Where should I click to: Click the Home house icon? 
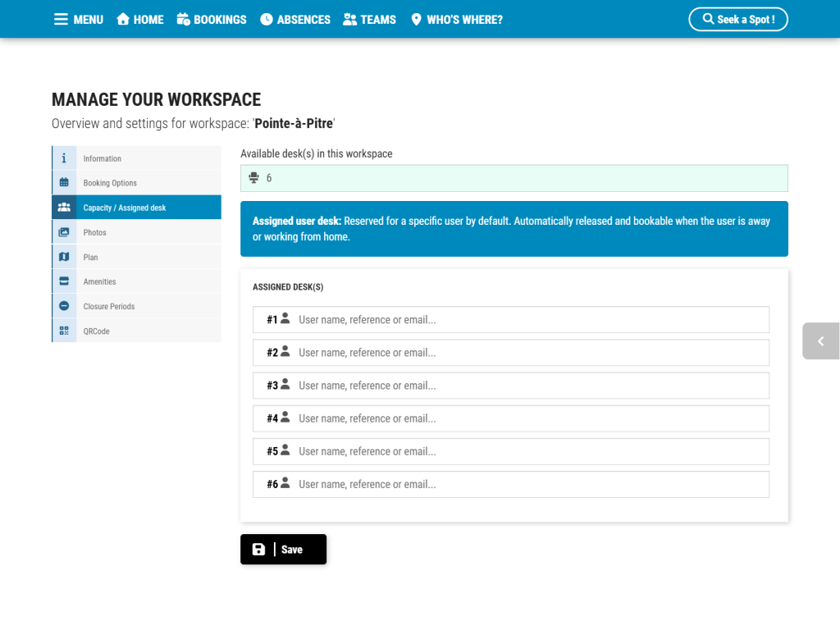click(123, 20)
